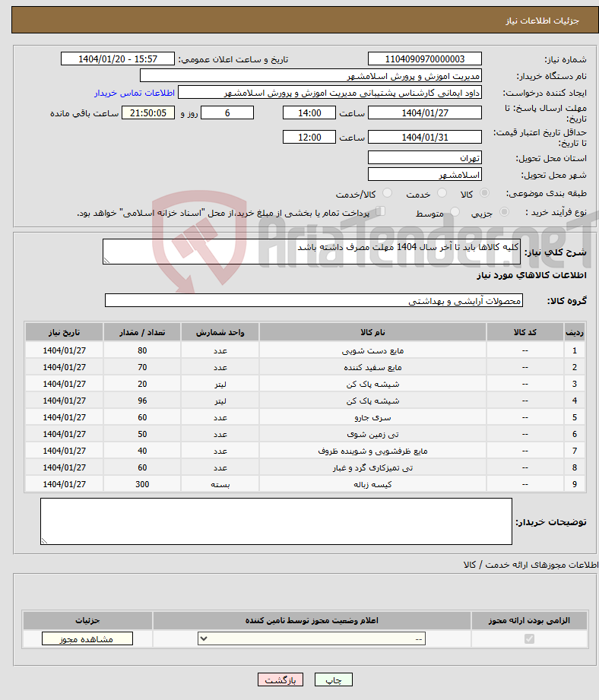
Task: Select the متوسط purchase type radio
Action: (455, 212)
